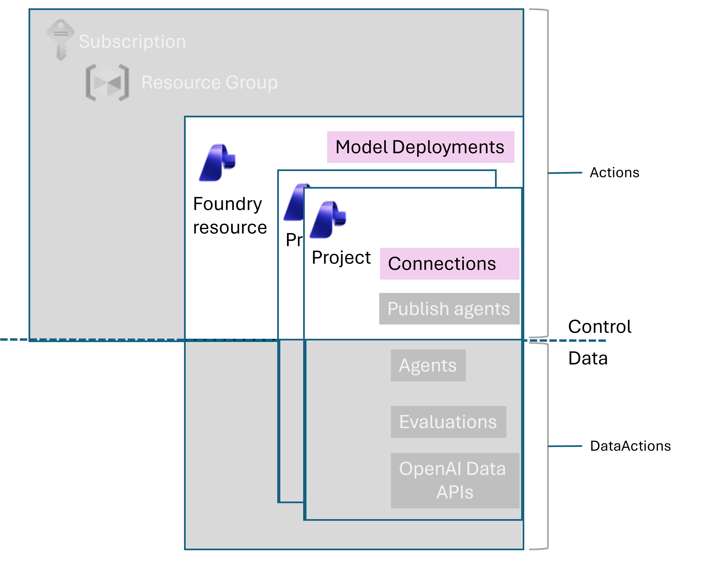This screenshot has height=588, width=704.
Task: Select the Model Deployments box
Action: click(x=421, y=147)
